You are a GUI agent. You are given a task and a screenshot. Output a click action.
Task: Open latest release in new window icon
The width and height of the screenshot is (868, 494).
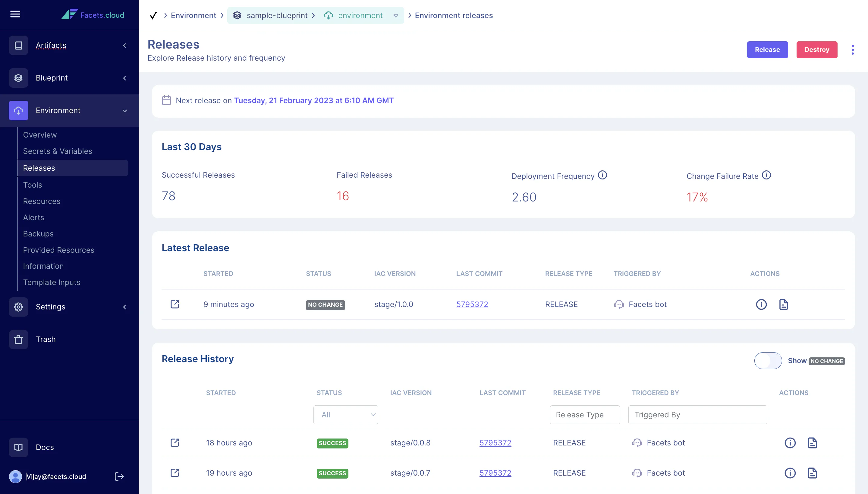175,304
